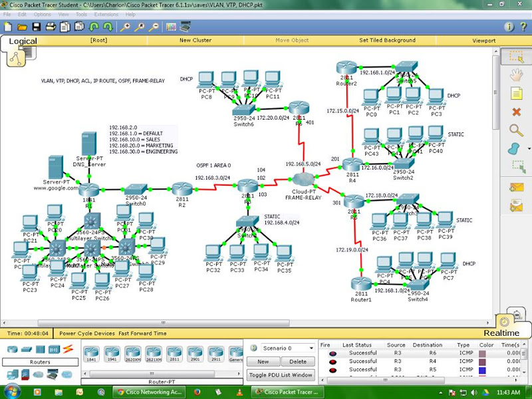This screenshot has width=532, height=399.
Task: Click router R2 on the workspace
Action: (182, 189)
